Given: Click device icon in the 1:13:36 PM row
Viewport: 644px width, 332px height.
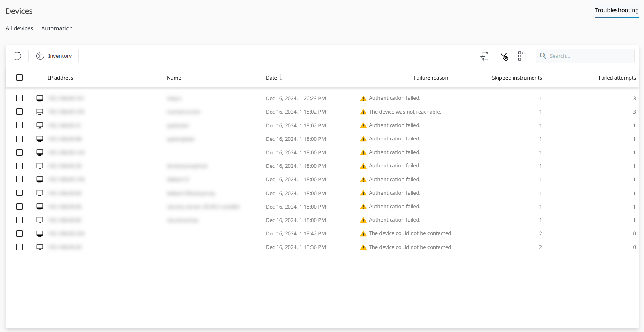Looking at the screenshot, I should 40,247.
